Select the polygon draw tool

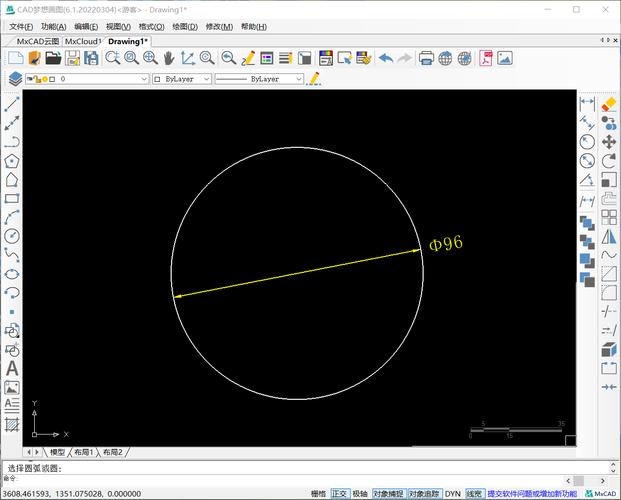(x=12, y=160)
